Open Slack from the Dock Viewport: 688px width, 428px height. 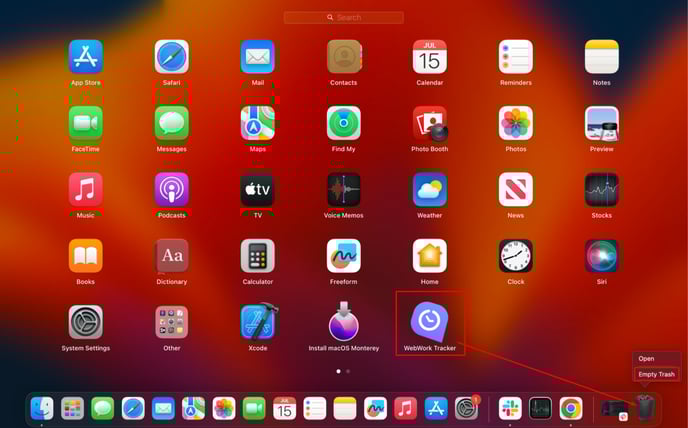pos(510,408)
